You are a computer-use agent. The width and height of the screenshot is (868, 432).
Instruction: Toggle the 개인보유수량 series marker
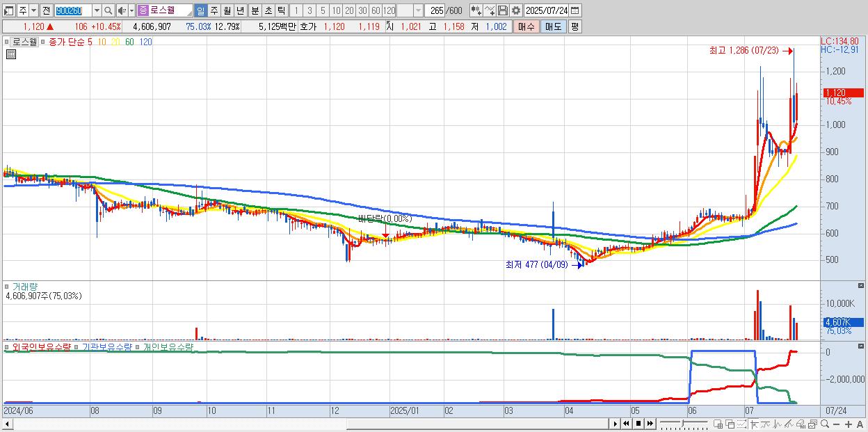pyautogui.click(x=138, y=346)
